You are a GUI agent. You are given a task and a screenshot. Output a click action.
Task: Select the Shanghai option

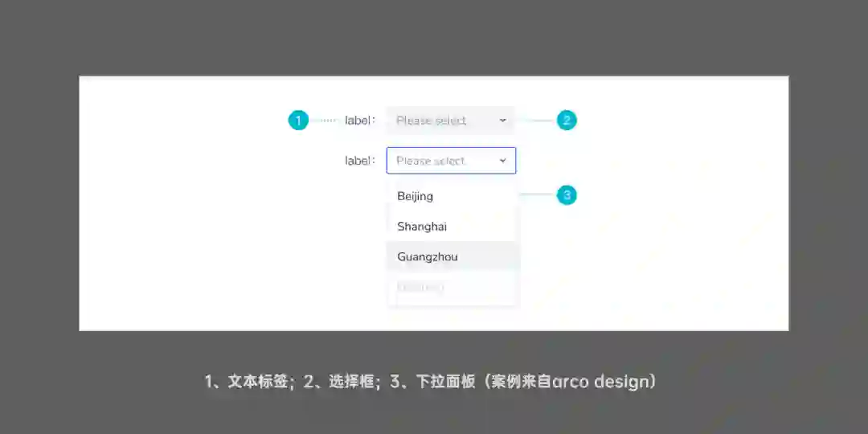click(x=452, y=227)
